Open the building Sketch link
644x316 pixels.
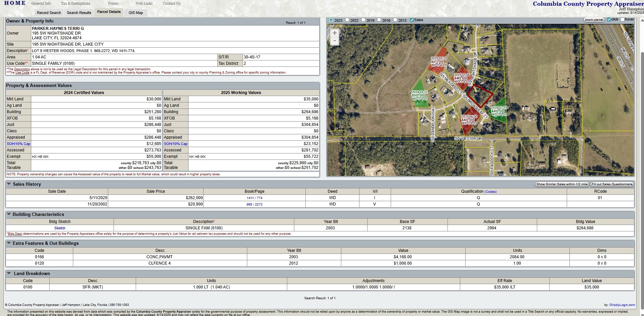(60, 228)
